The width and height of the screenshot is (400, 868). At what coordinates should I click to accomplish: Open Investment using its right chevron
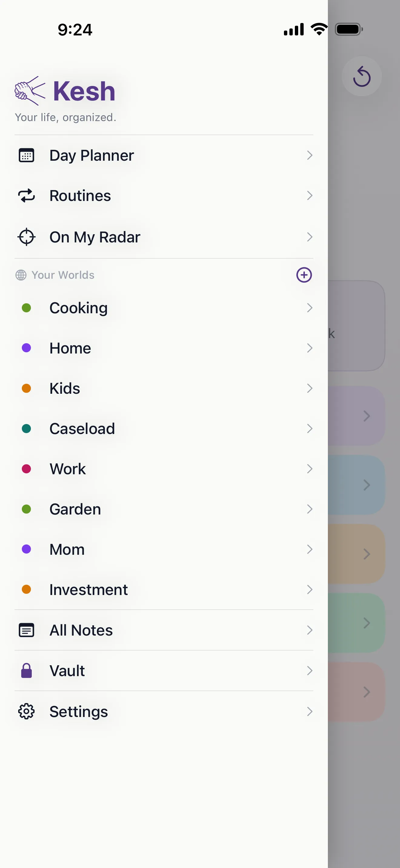pos(309,590)
